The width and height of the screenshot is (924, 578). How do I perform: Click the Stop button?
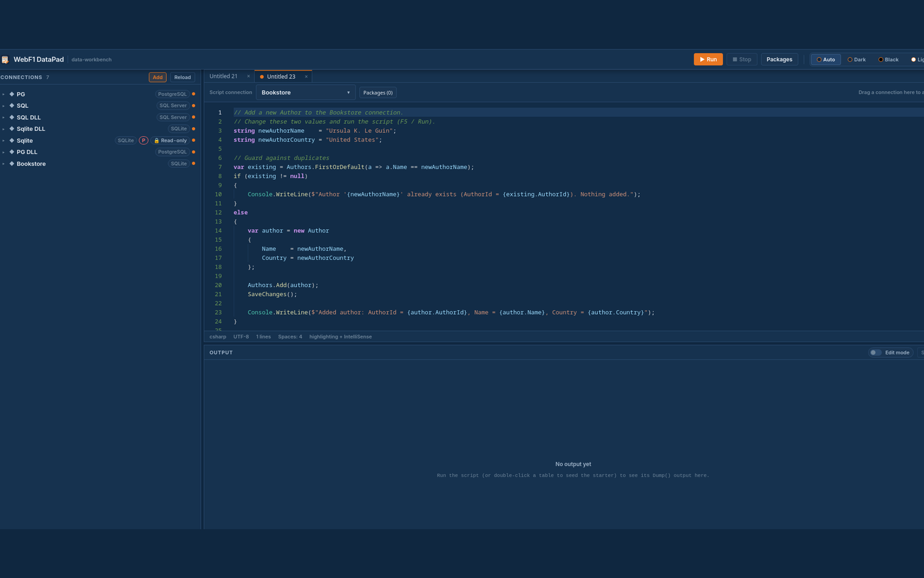742,60
